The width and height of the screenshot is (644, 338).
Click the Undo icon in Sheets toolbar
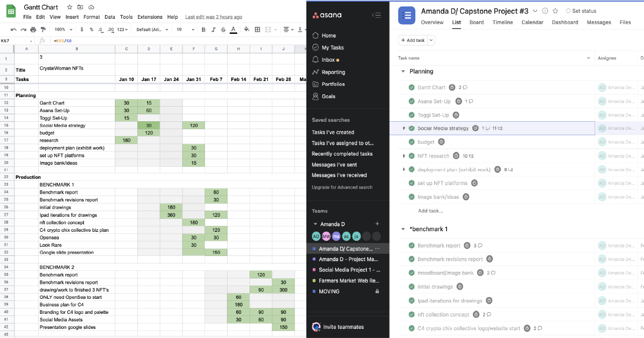[13, 30]
